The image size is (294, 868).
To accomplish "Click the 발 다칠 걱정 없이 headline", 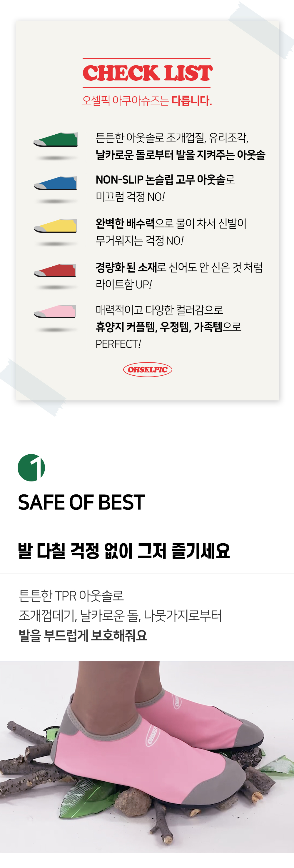I will 124,551.
